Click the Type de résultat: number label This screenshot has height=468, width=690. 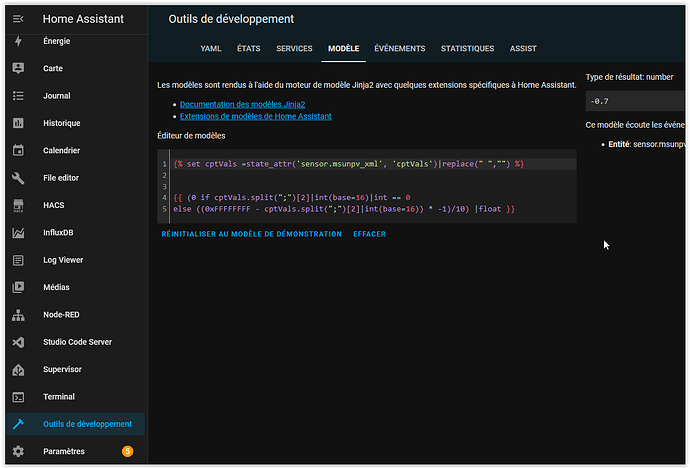pos(629,77)
